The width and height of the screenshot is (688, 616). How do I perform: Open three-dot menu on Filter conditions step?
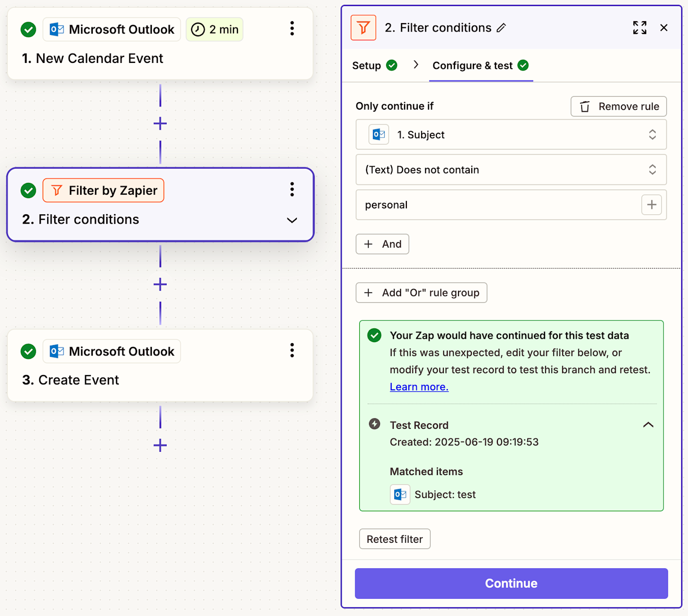coord(292,189)
